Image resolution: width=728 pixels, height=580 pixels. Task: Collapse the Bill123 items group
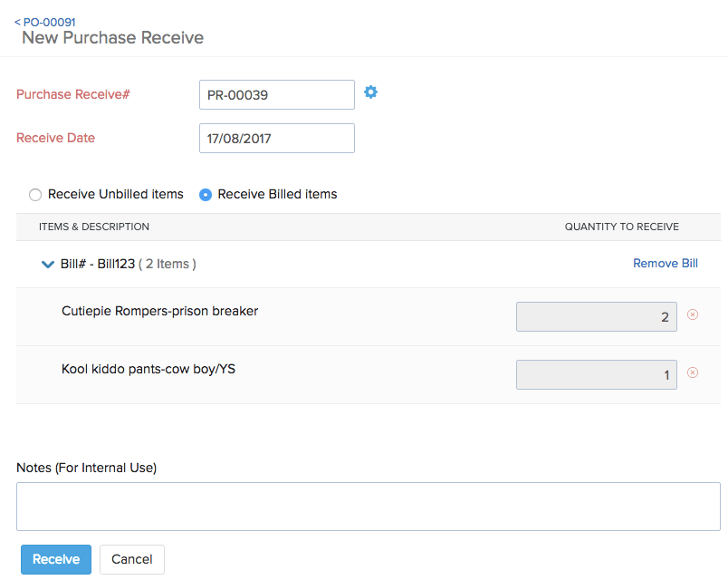click(x=47, y=264)
